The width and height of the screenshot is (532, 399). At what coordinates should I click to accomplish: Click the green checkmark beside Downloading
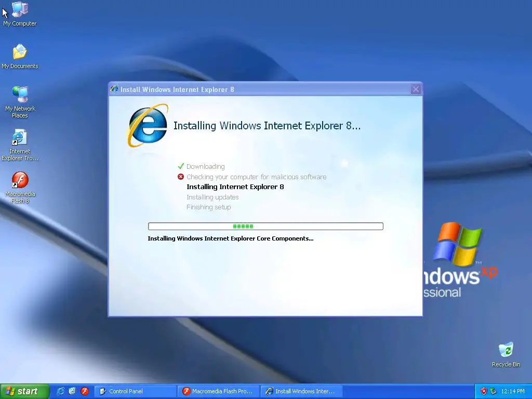[181, 166]
